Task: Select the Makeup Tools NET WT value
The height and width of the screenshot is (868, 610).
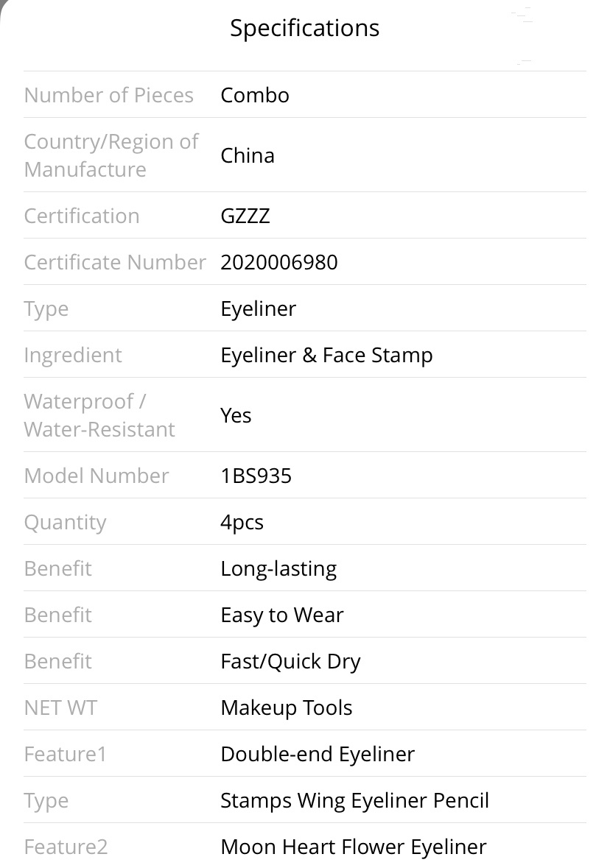Action: click(287, 708)
